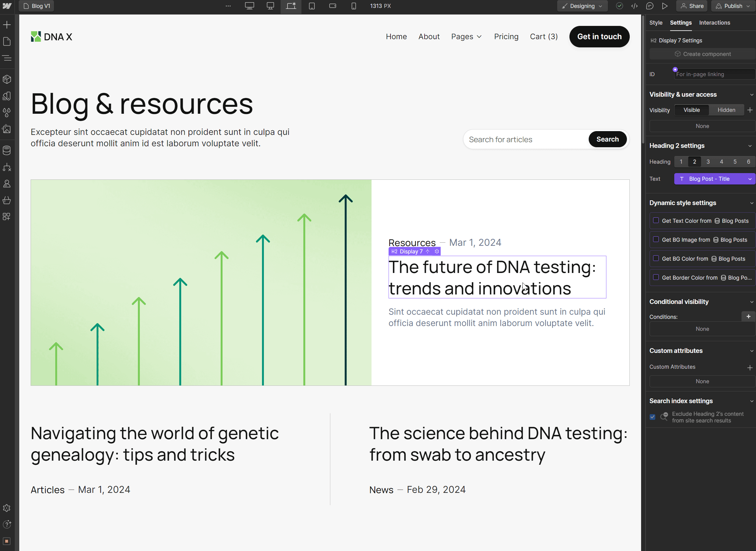Collapse Conditional visibility section
The image size is (756, 551).
coord(752,302)
